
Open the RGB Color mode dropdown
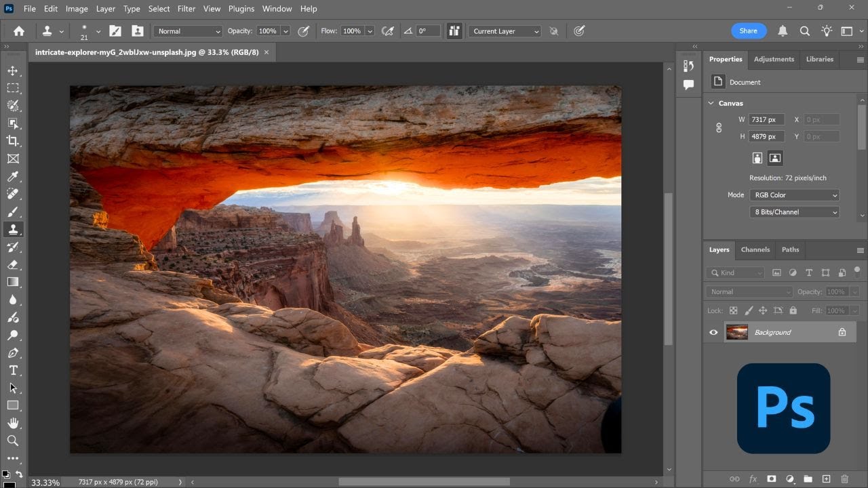[794, 195]
